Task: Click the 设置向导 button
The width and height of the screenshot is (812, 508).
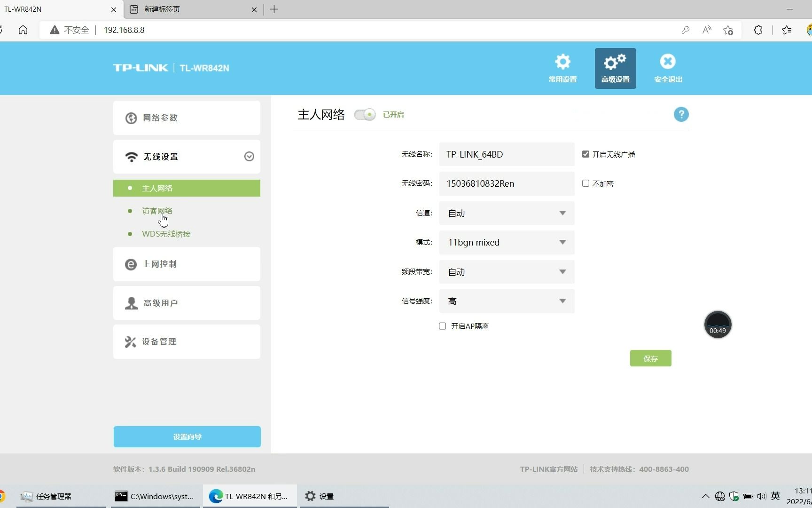Action: tap(187, 437)
